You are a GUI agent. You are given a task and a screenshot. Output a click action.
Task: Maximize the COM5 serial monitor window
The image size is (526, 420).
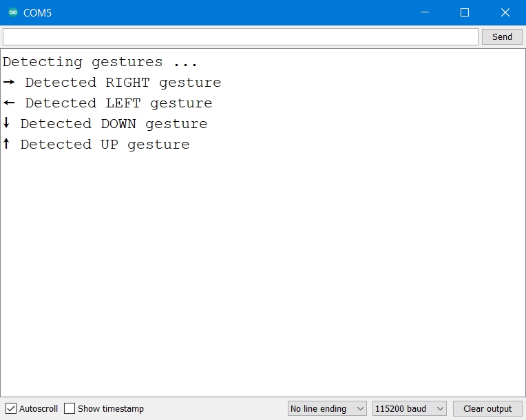[x=465, y=12]
